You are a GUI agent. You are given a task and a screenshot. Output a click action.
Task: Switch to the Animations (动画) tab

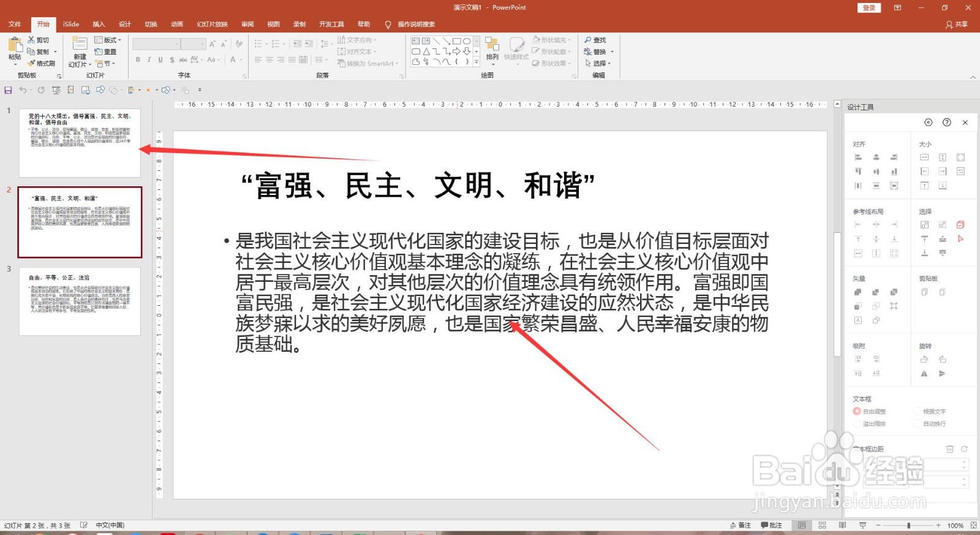point(177,24)
